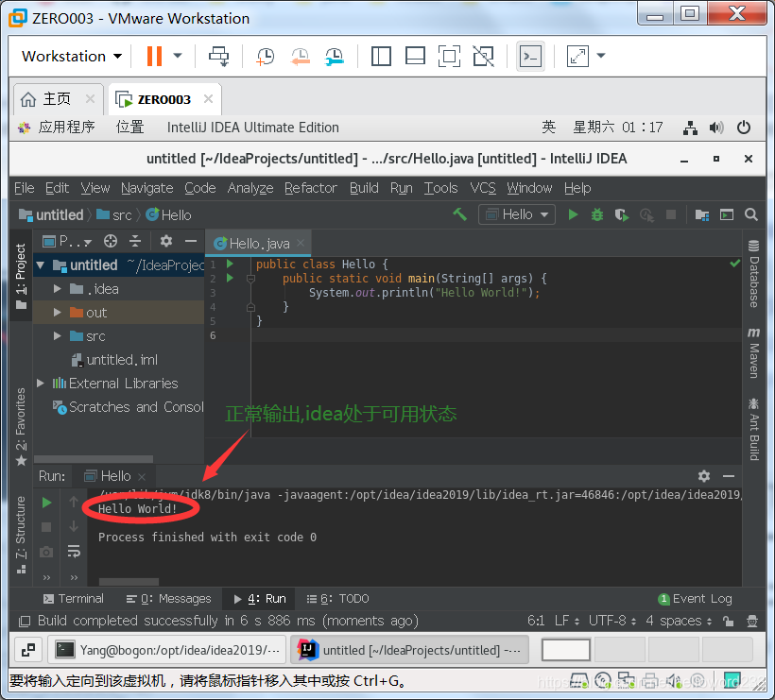Open Project panel settings gear
This screenshot has width=775, height=700.
(x=166, y=241)
